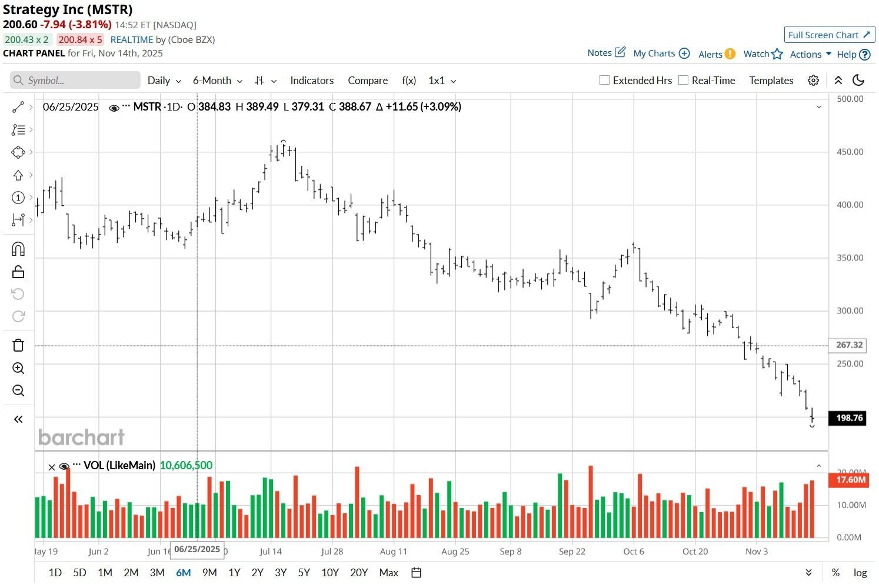
Task: Select the numbered circle annotation tool
Action: click(x=18, y=198)
